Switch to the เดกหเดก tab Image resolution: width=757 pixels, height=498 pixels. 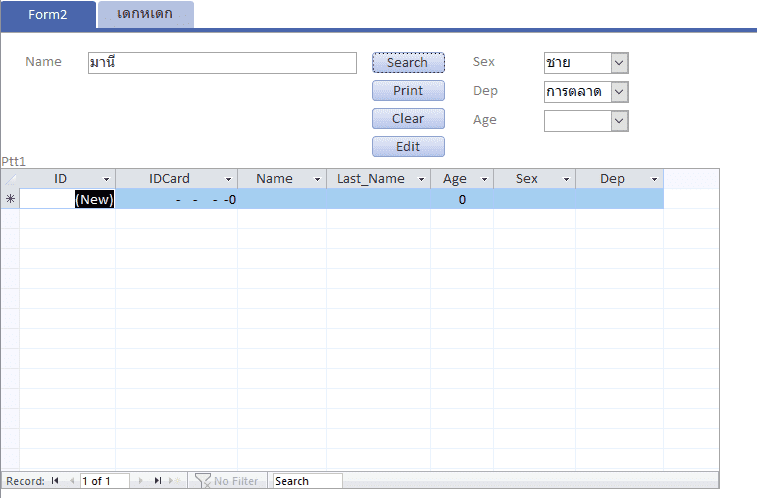pos(145,14)
